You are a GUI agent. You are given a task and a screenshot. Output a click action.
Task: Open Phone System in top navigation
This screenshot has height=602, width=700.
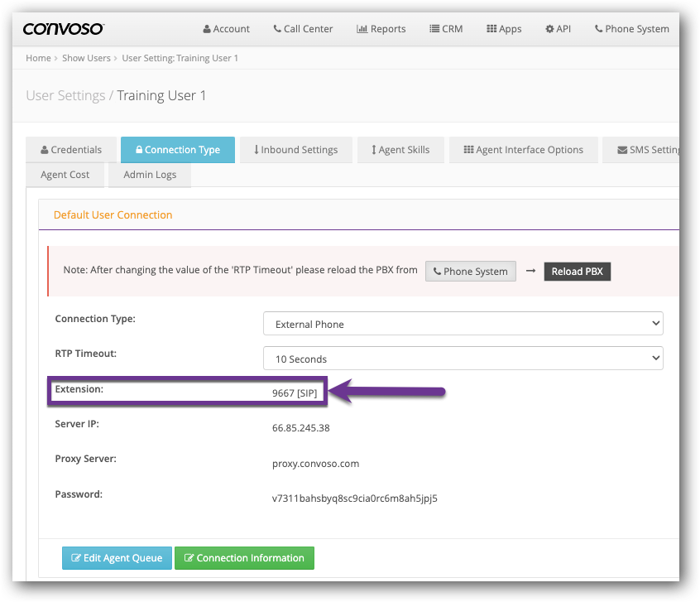click(x=631, y=29)
